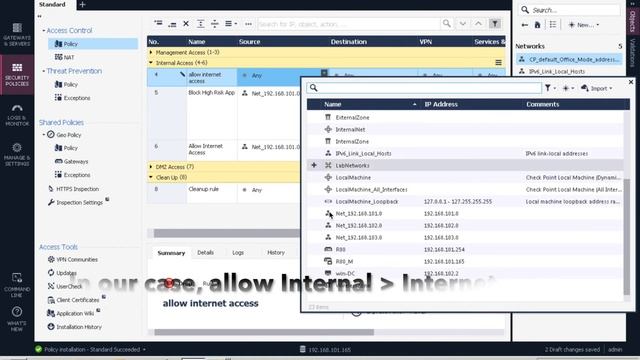Expand DMZ Access (7) section
Screen dimensions: 640x360
151,167
